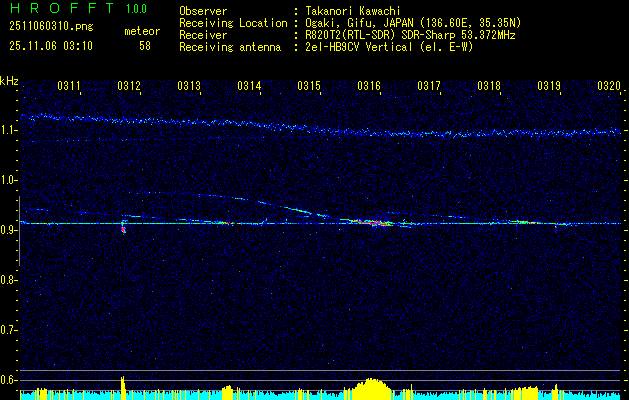Select the 0316 time marker
629x400 pixels.
click(x=369, y=86)
